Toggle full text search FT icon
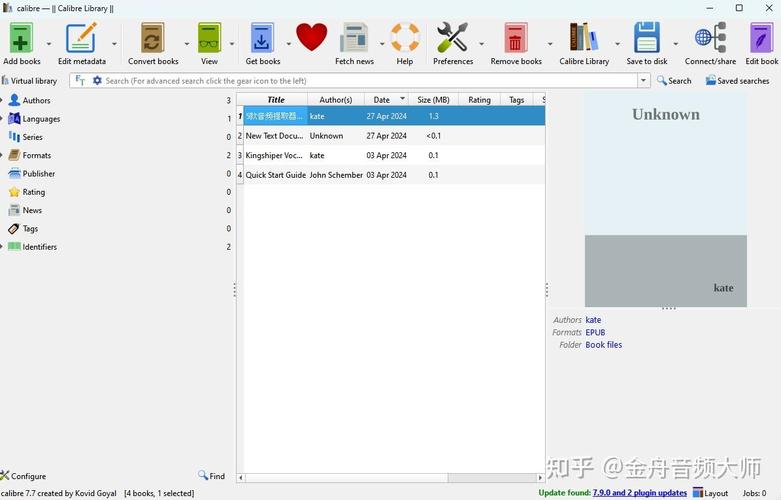 coord(80,81)
